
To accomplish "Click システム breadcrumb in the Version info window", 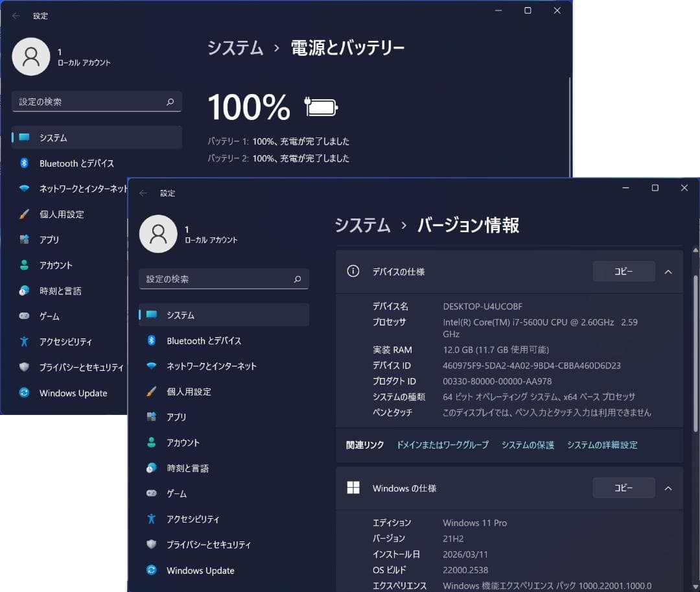I will click(362, 225).
